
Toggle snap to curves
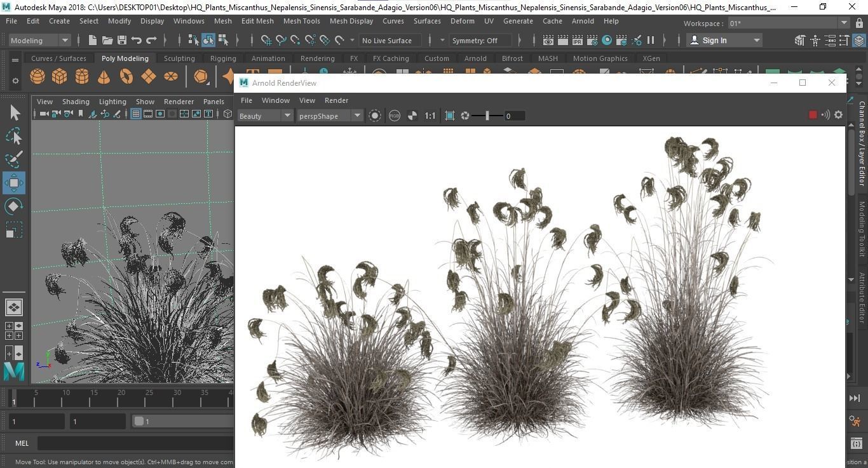pyautogui.click(x=281, y=40)
